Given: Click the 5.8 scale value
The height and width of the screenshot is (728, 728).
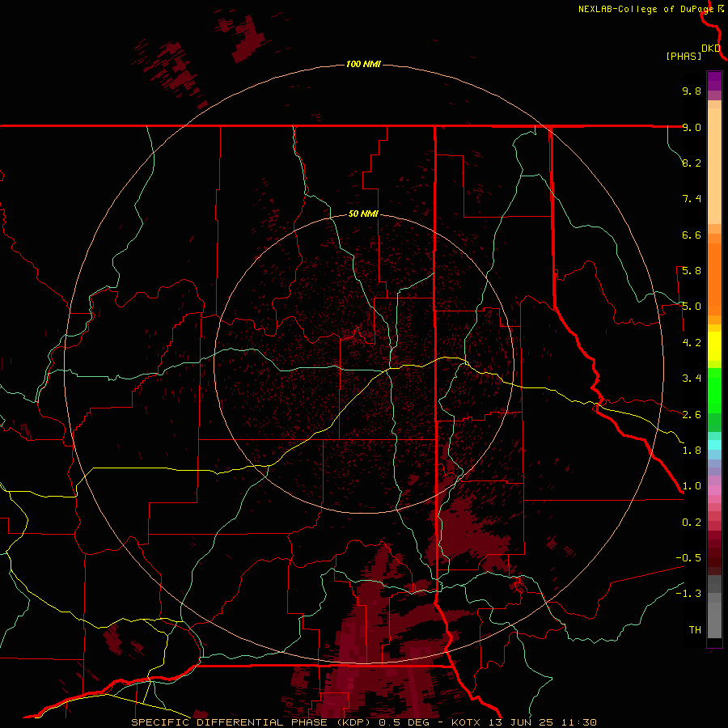Looking at the screenshot, I should click(x=692, y=271).
